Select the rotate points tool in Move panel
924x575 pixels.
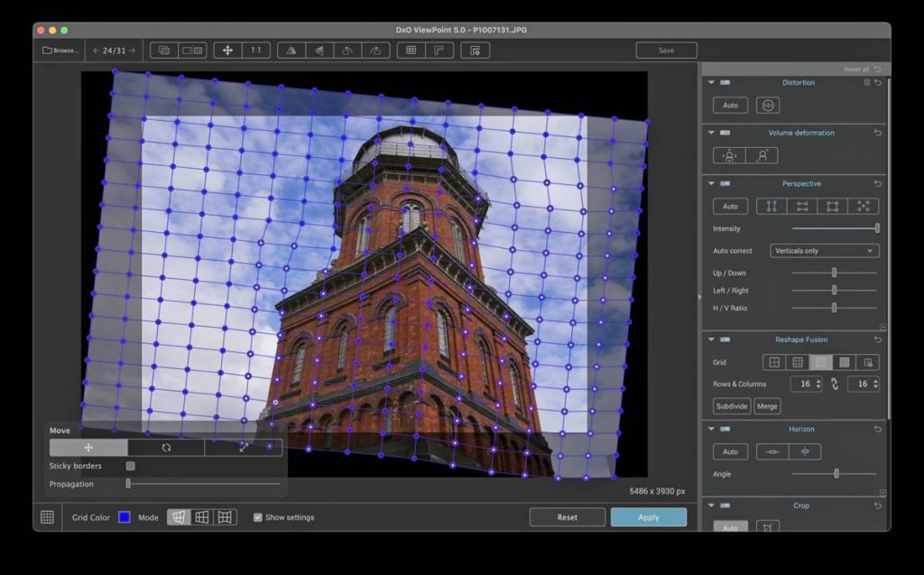[166, 448]
